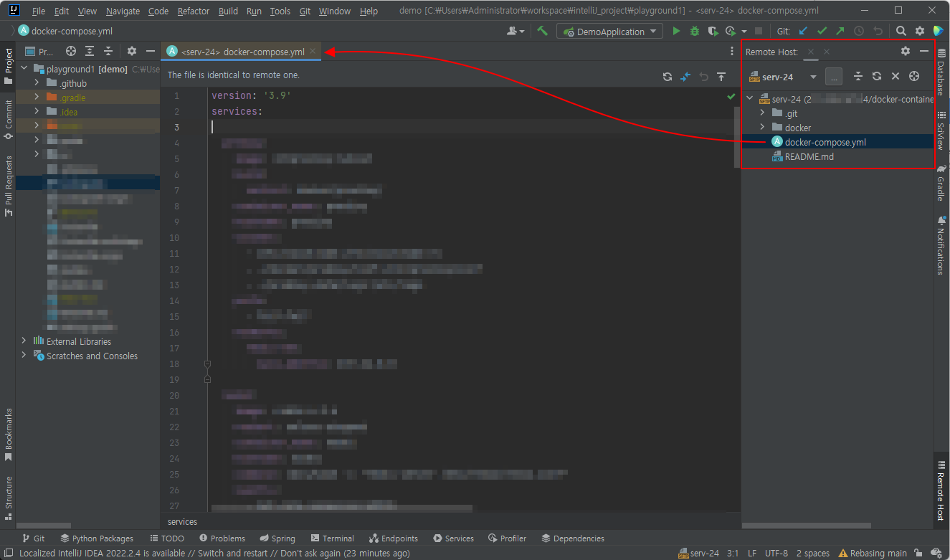Click the Code With Me user icon
Viewport: 950px width, 560px height.
point(516,31)
